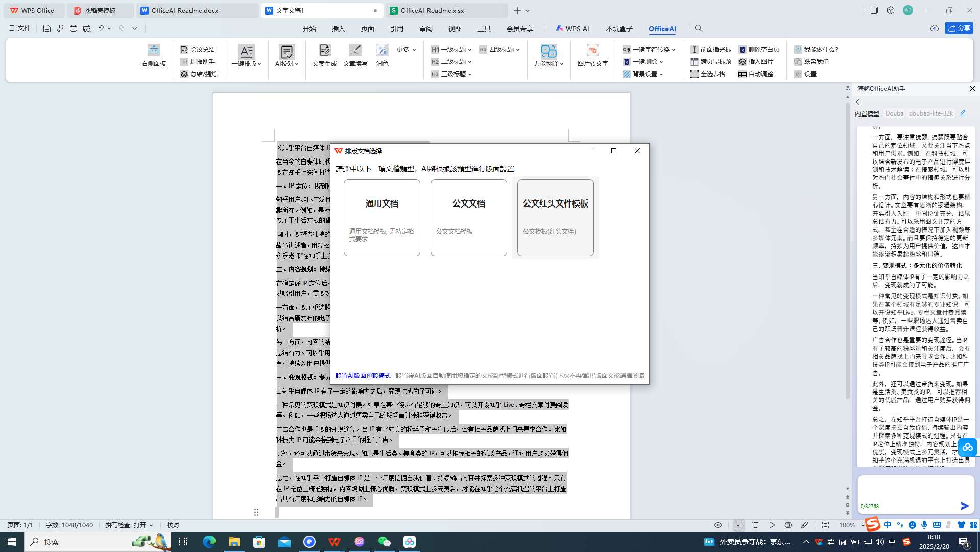Click the 插入图片 insert image tool

pyautogui.click(x=756, y=62)
